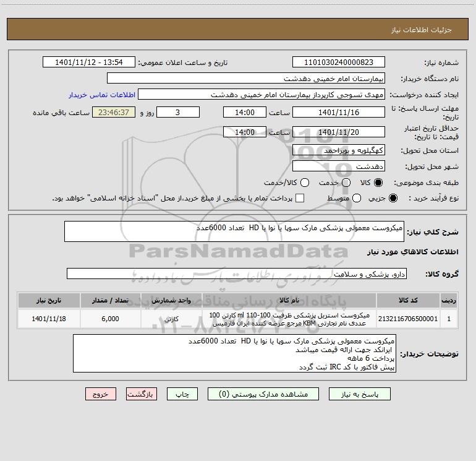Click the province field کهگیلویه و بویراحمد
This screenshot has height=461, width=476.
(x=339, y=150)
